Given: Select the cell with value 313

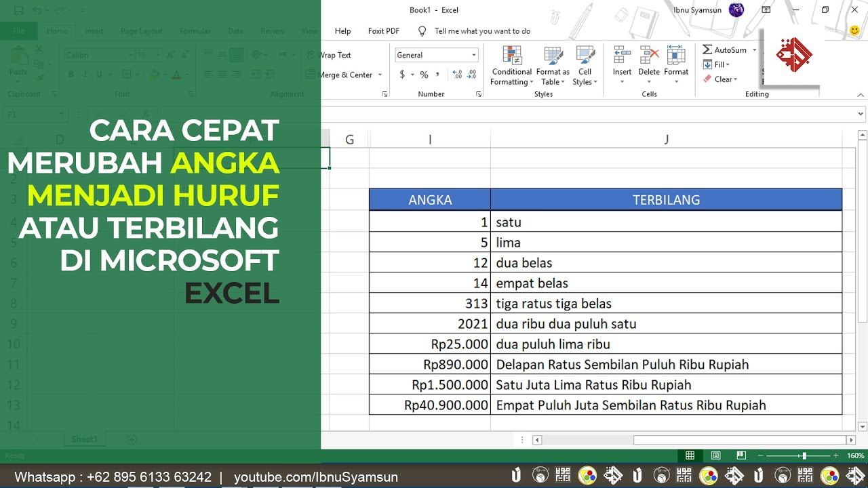Looking at the screenshot, I should point(430,303).
